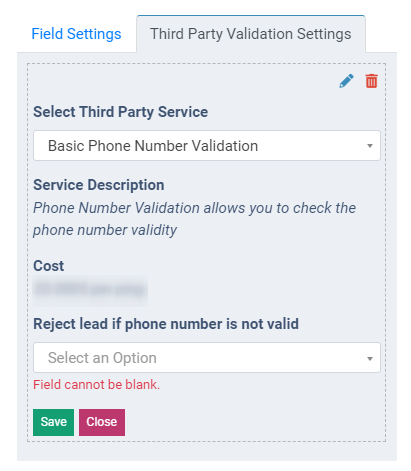Click the Basic Phone Number Validation text

point(153,146)
